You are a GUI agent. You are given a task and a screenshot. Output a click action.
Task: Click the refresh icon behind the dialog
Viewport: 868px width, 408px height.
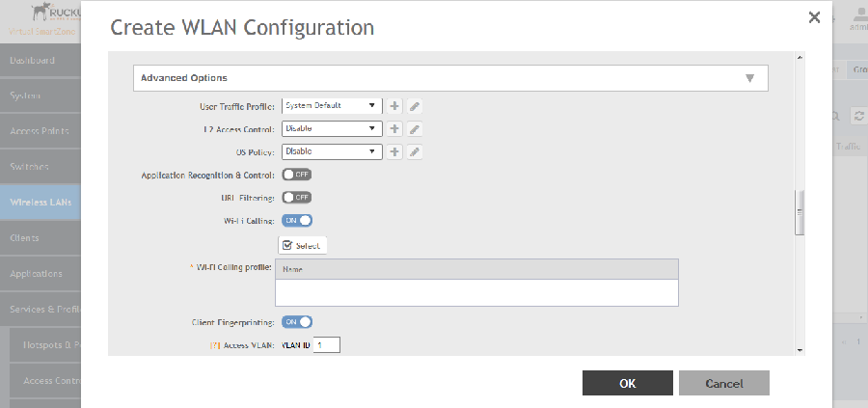pos(858,116)
